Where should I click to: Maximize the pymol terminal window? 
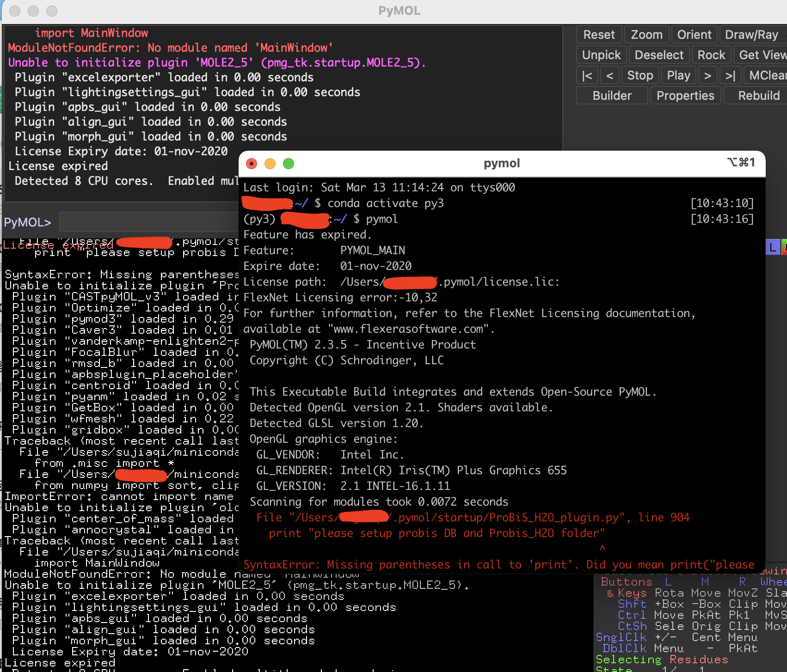click(289, 164)
